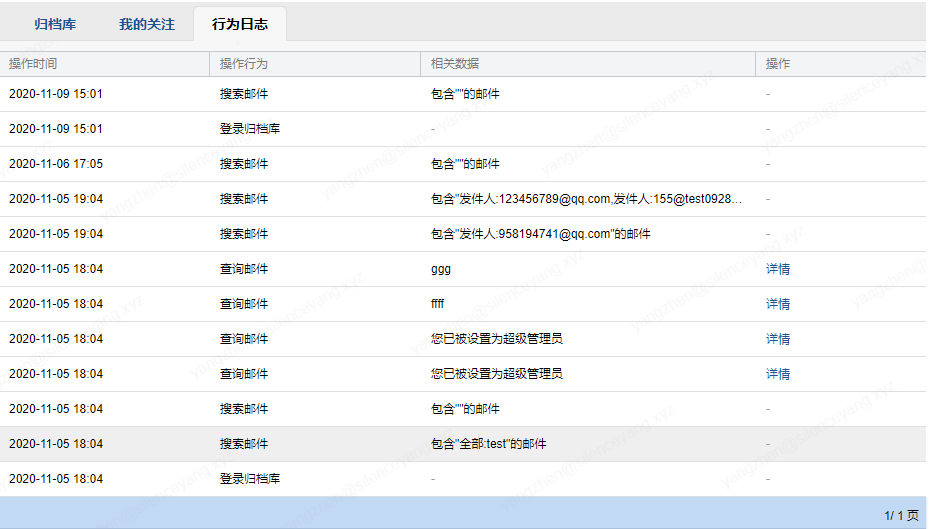This screenshot has height=529, width=929.
Task: Click 查询邮件 action in the ffff row
Action: click(244, 304)
